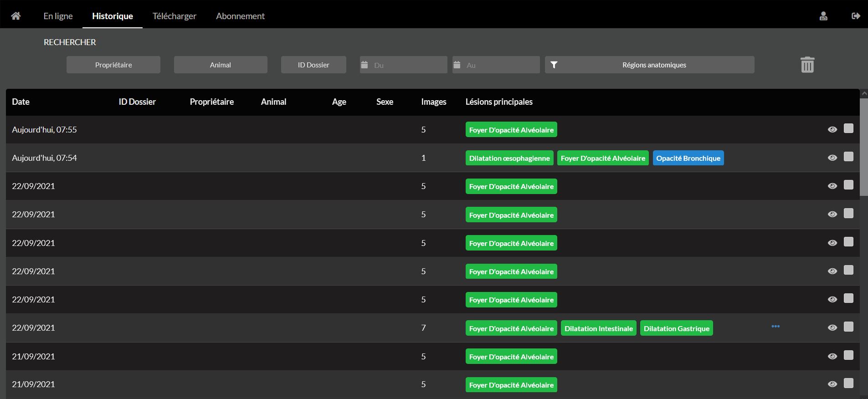Click the Dilatation Gastrique tag
The height and width of the screenshot is (399, 868).
(677, 328)
